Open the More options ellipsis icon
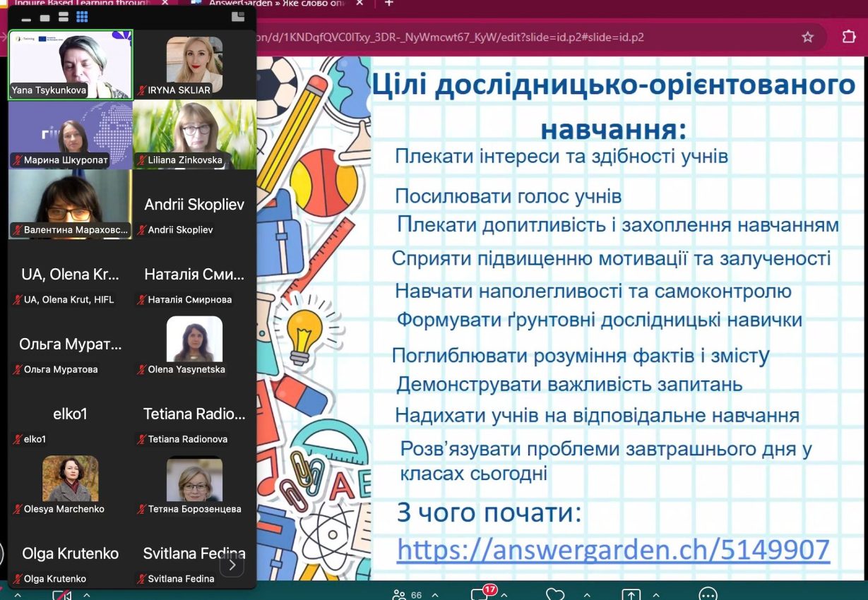This screenshot has height=600, width=868. click(707, 594)
